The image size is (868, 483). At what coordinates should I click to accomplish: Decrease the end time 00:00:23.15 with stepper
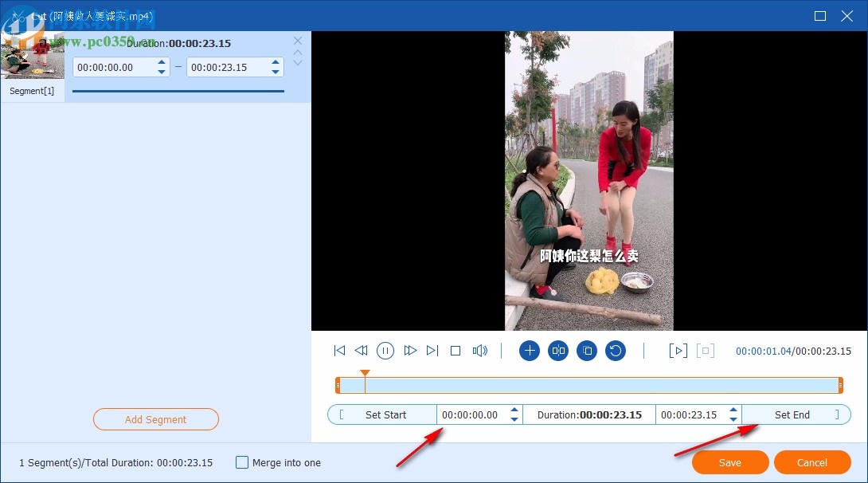pos(733,418)
